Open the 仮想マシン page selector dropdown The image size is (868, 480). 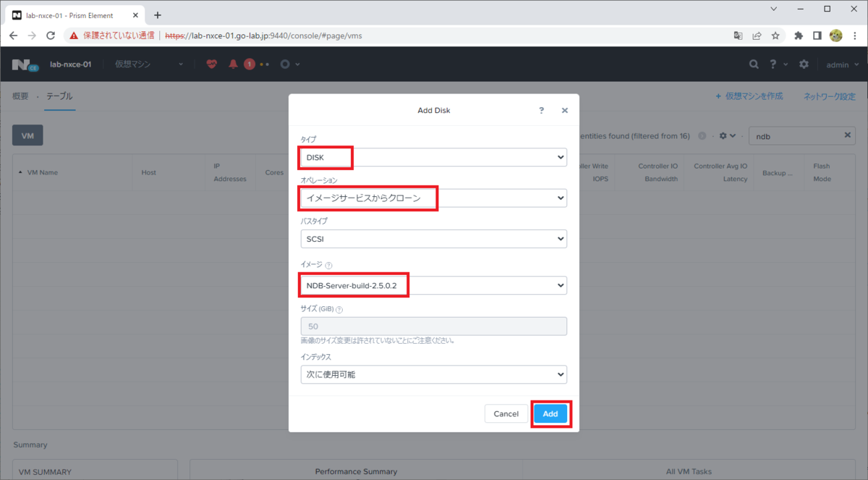tap(149, 64)
